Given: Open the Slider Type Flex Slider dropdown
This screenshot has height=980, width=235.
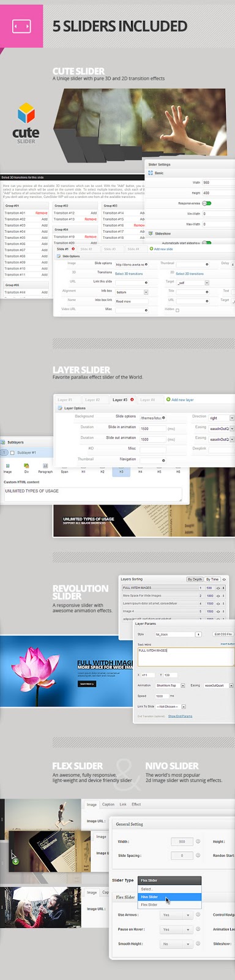Looking at the screenshot, I should [170, 880].
